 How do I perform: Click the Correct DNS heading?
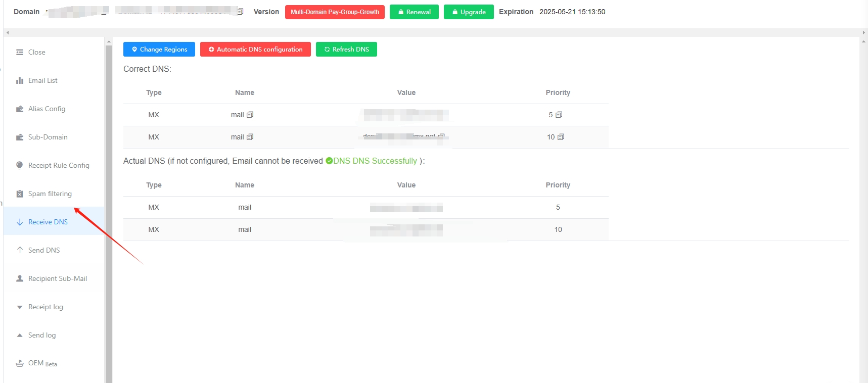(x=147, y=69)
